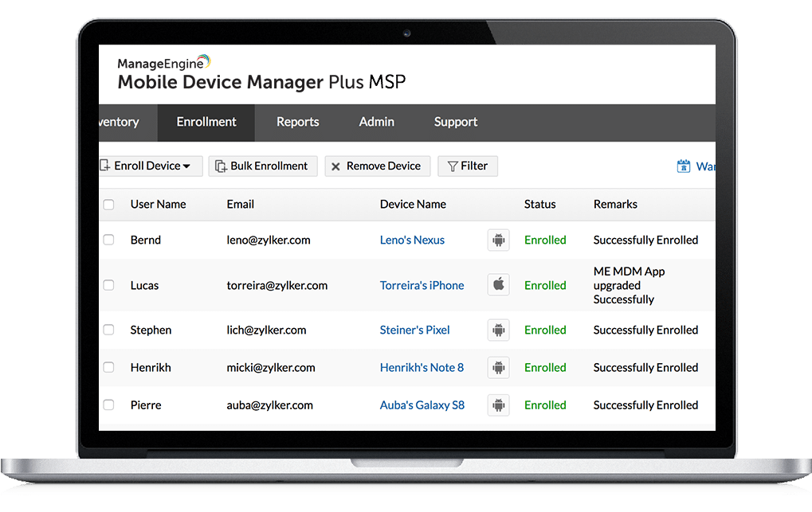Click the Enrolled status in Bernd's row

[545, 240]
